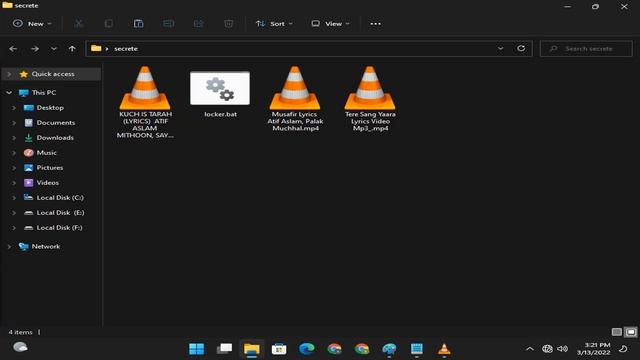Expand the Network tree node

(9, 247)
